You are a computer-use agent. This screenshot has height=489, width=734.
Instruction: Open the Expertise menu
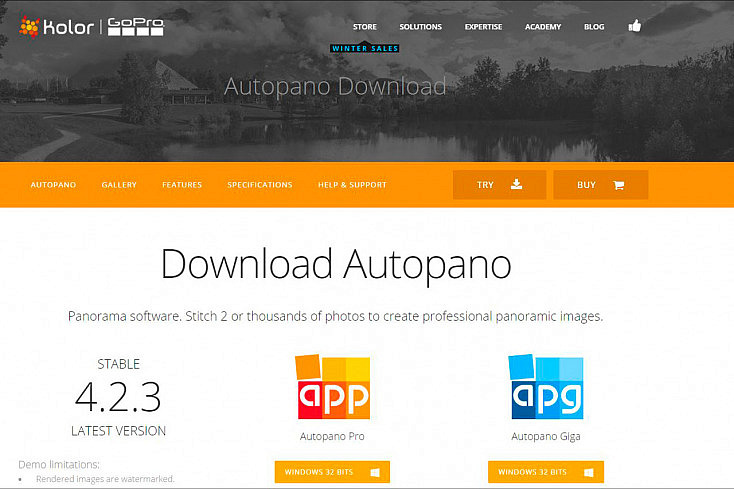(483, 27)
